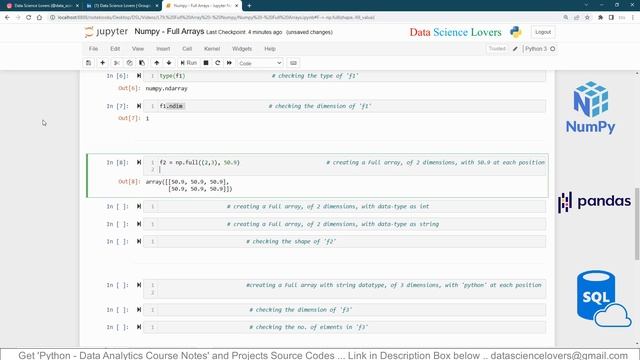Run cell In [6] with its run icon
The image size is (640, 360).
pos(139,76)
